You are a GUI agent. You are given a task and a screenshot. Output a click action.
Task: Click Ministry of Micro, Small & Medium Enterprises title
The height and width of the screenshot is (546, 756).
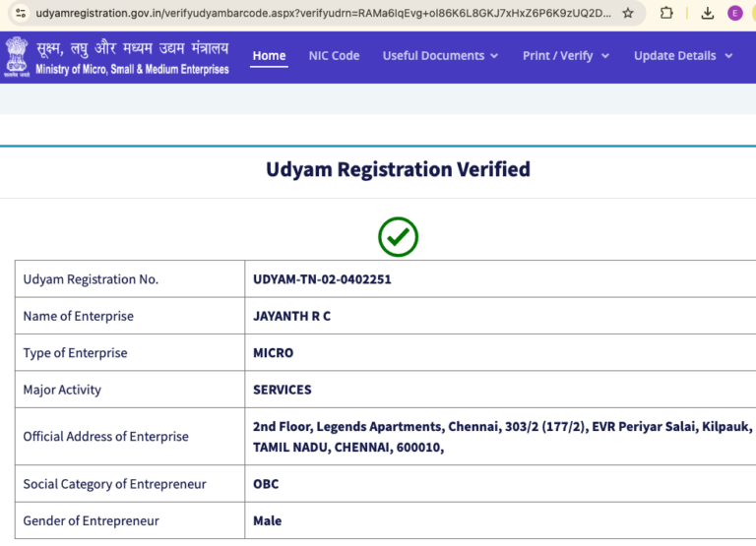click(x=132, y=70)
